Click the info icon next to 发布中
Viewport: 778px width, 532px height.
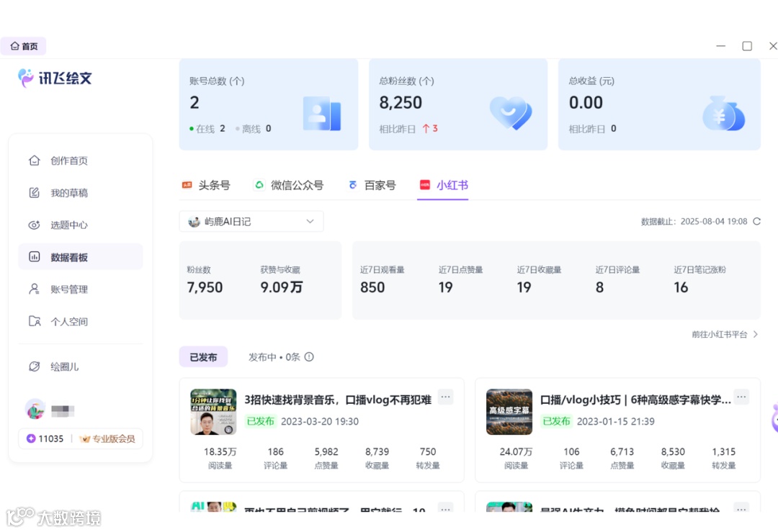tap(309, 357)
